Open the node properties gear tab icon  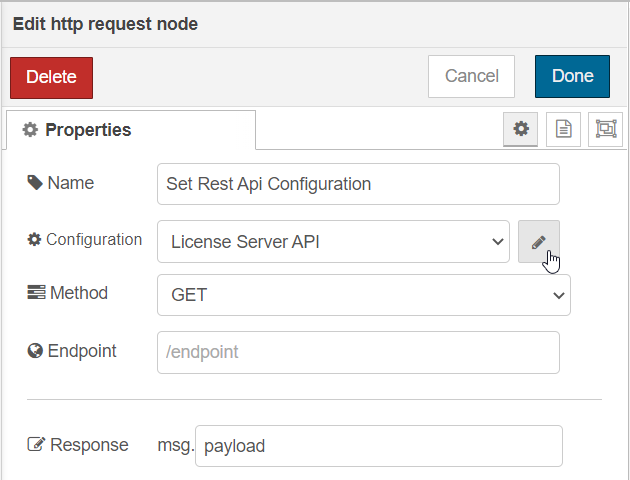(x=520, y=129)
